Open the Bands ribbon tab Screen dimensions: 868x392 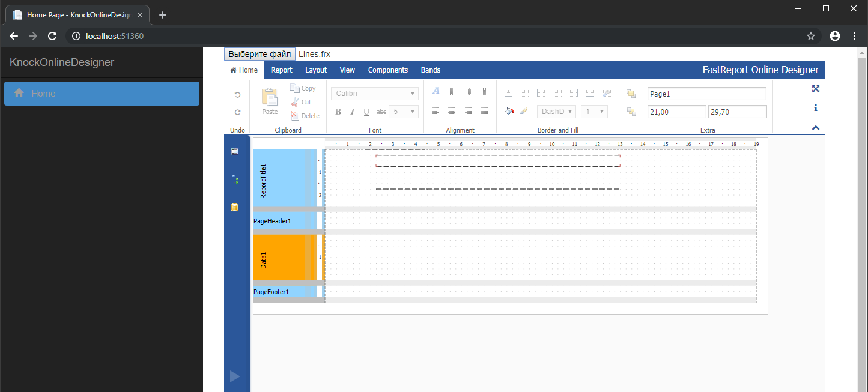[430, 70]
